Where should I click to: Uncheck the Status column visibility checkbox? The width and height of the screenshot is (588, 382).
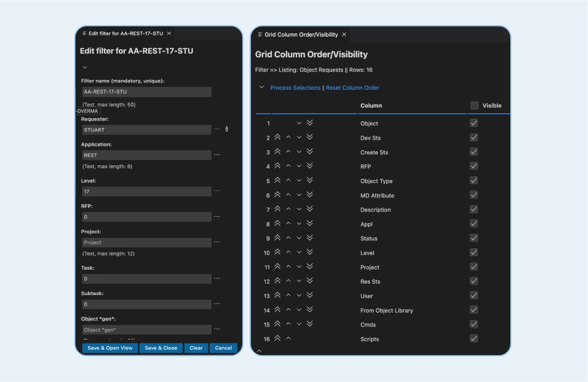(474, 238)
